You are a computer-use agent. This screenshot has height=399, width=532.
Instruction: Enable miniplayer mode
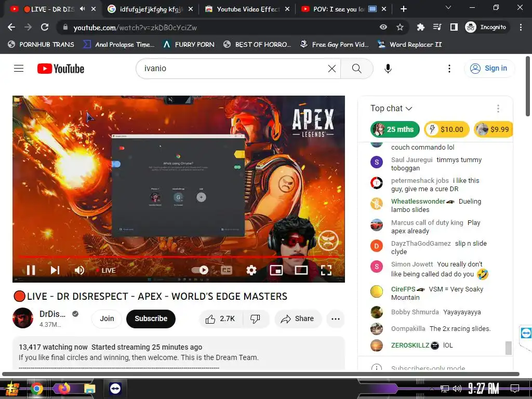(276, 270)
